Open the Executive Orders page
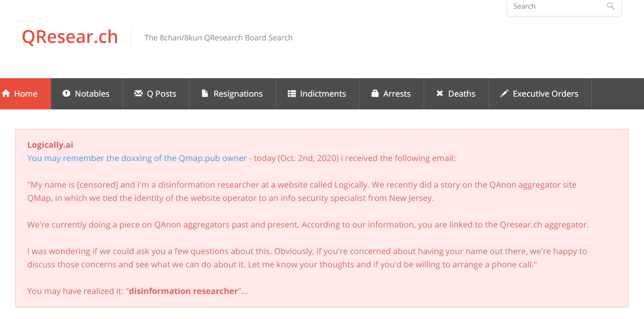The width and height of the screenshot is (644, 319). point(545,94)
